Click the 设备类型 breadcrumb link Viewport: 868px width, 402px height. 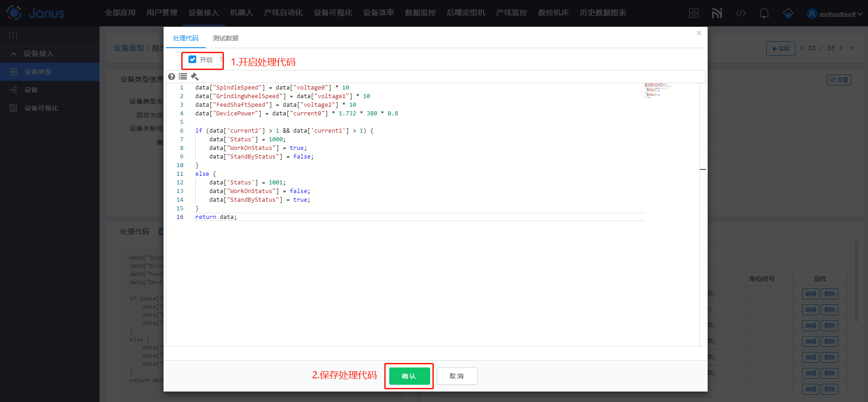pos(129,48)
